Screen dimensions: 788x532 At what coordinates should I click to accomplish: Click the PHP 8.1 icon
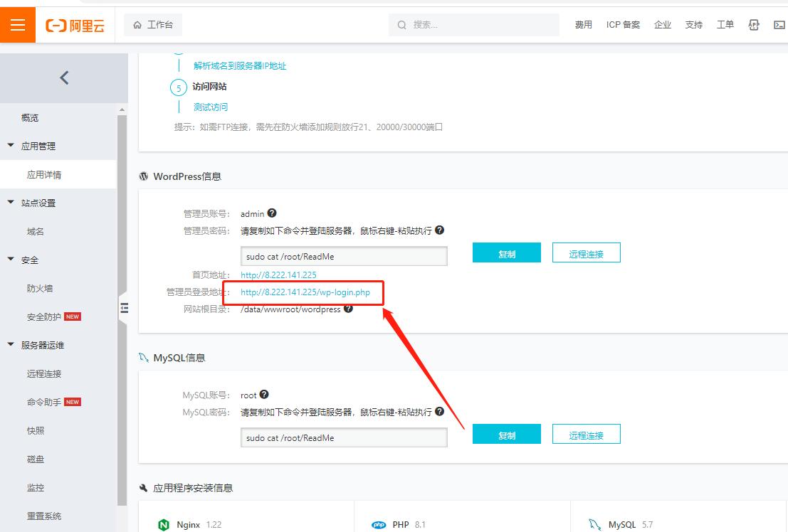click(x=379, y=524)
